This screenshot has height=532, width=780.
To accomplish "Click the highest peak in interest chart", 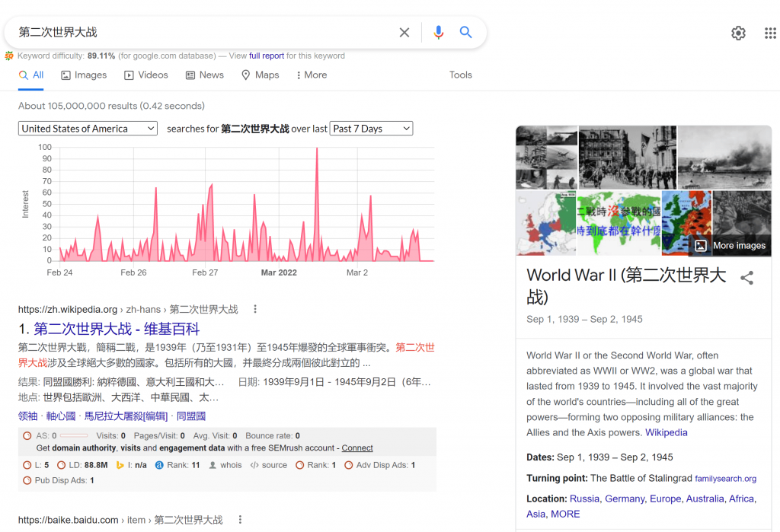I will [317, 148].
